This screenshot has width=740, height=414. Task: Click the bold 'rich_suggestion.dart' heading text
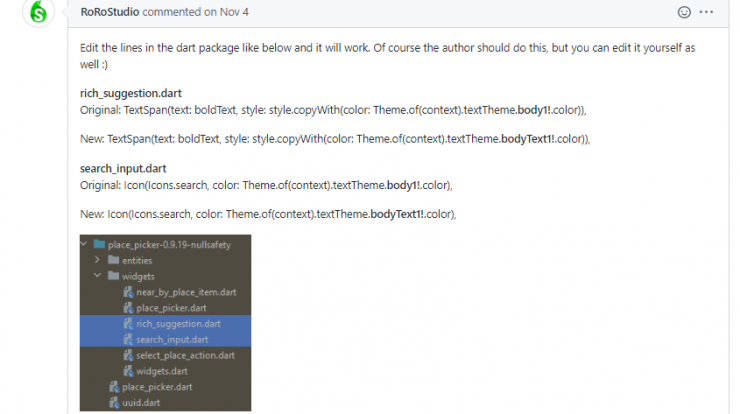coord(131,93)
